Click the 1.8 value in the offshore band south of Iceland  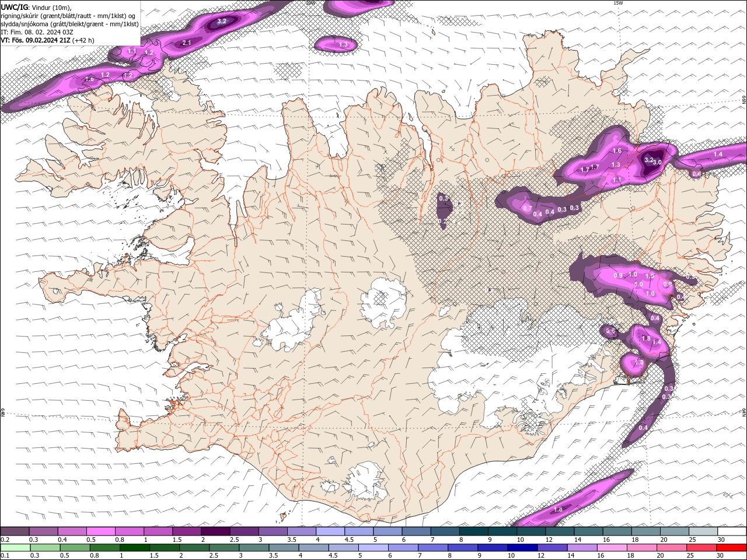(558, 509)
